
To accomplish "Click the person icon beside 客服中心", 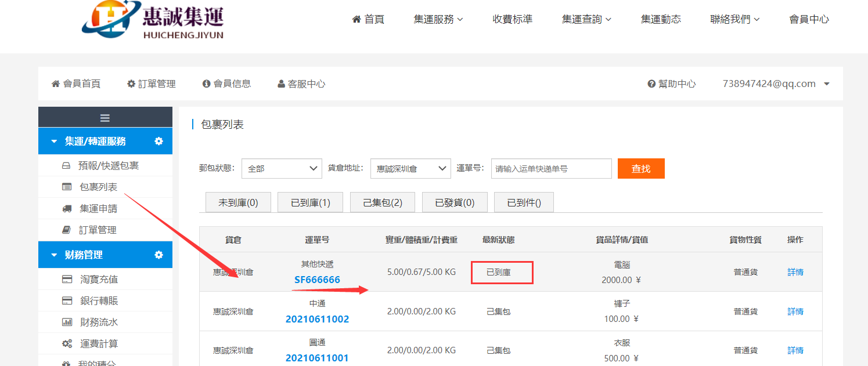I will pyautogui.click(x=282, y=84).
